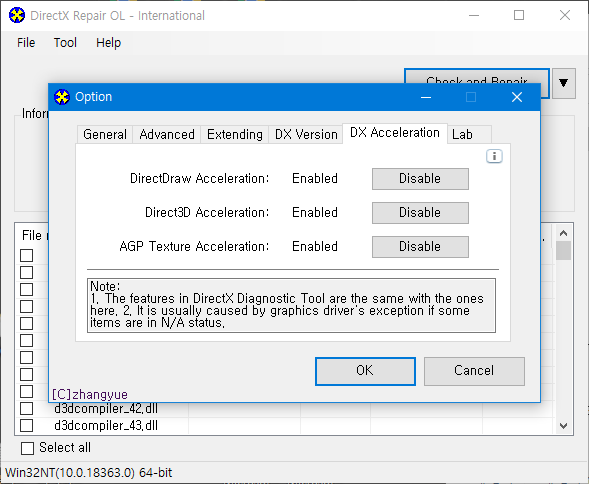Viewport: 589px width, 484px height.
Task: Click the file list scrollbar thumb
Action: tap(563, 250)
